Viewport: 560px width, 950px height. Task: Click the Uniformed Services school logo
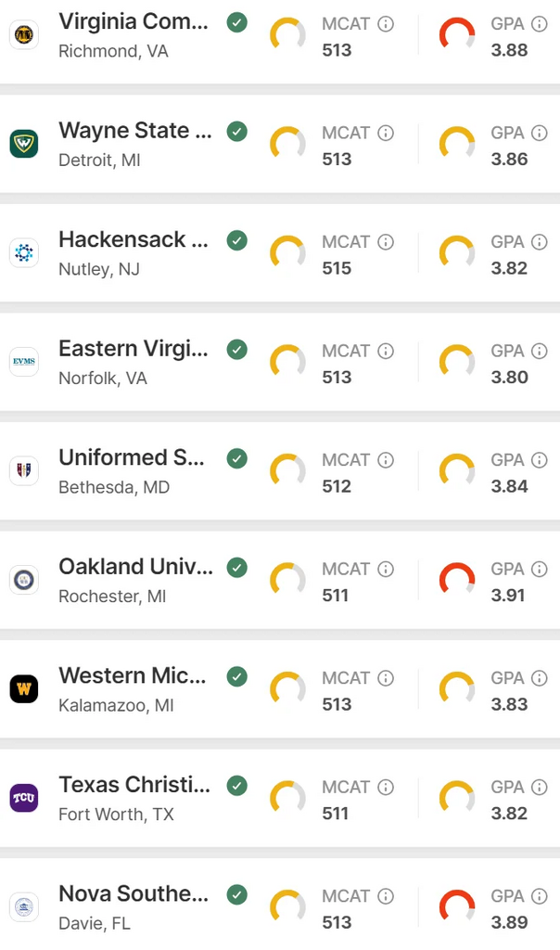pos(24,470)
